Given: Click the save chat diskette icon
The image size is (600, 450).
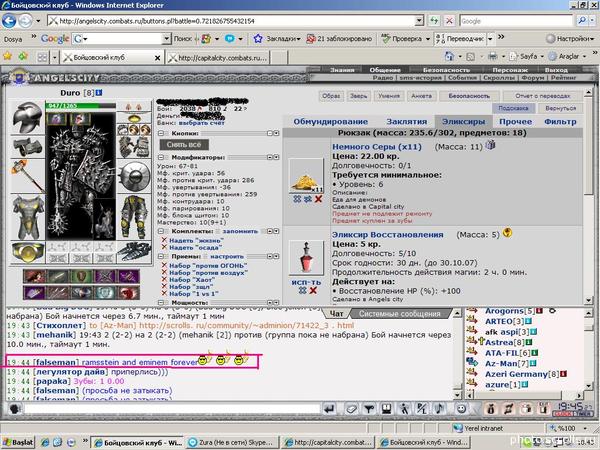Looking at the screenshot, I should click(386, 409).
